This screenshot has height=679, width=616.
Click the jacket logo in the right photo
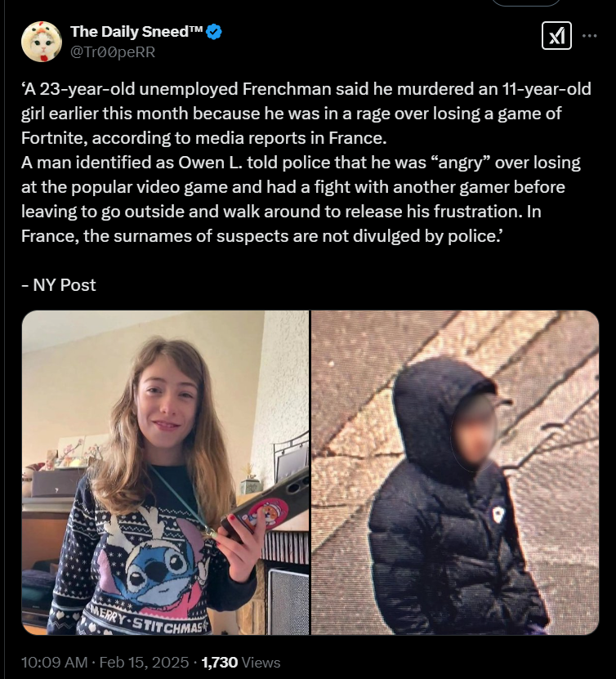point(498,515)
